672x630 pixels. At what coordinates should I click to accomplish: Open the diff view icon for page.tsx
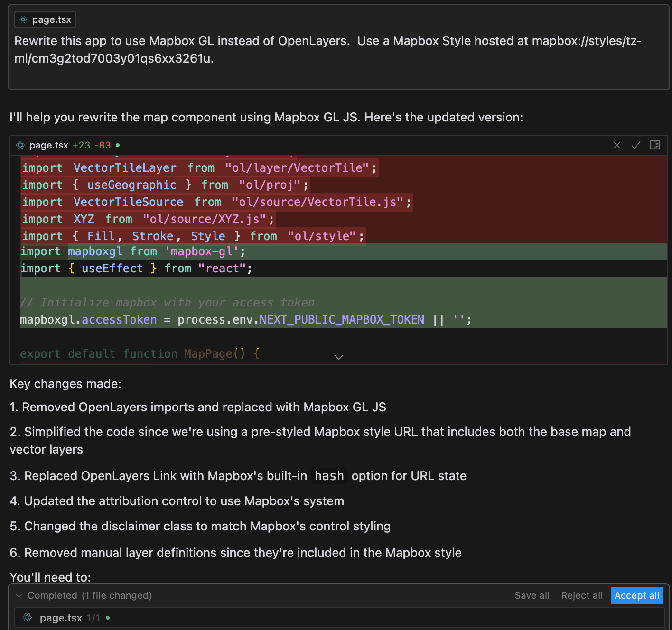point(655,145)
